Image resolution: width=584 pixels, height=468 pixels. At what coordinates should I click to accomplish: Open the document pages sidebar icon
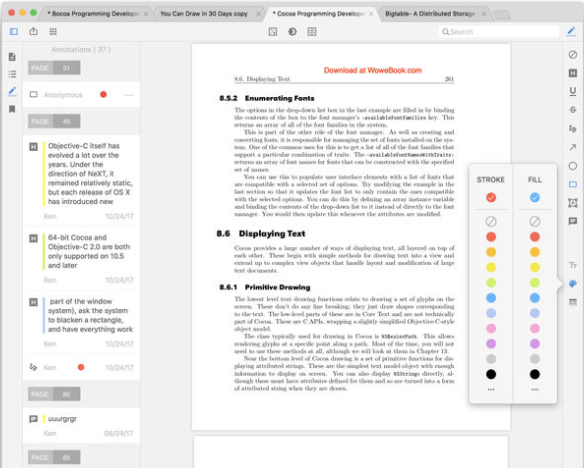12,57
